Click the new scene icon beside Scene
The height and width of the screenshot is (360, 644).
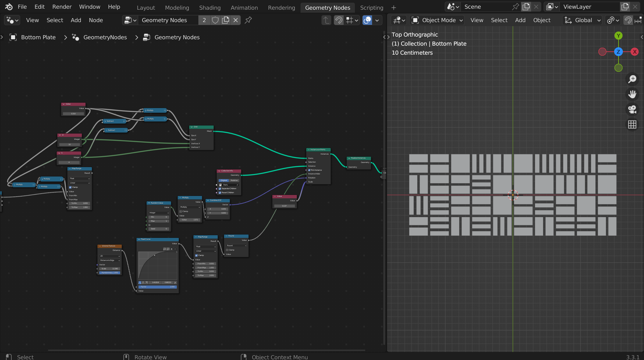(526, 7)
